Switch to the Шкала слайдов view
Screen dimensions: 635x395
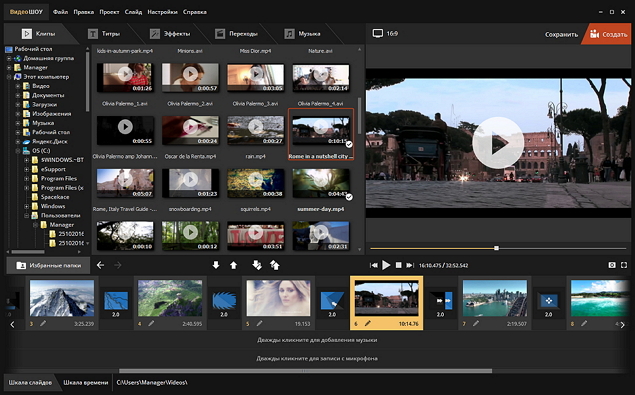pos(30,382)
